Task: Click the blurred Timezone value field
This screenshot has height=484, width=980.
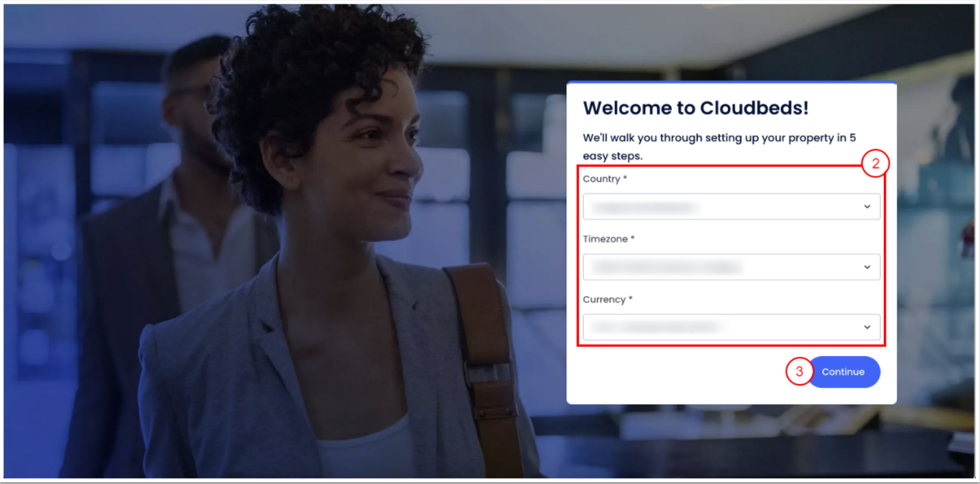Action: 731,267
